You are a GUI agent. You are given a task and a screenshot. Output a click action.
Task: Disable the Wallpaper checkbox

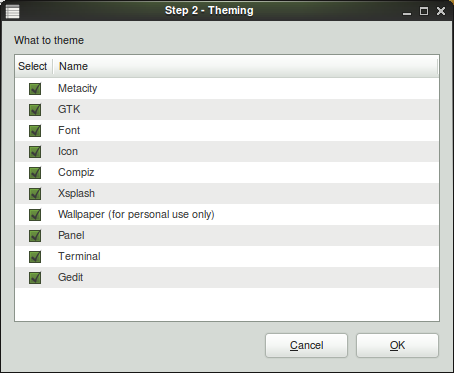coord(35,215)
